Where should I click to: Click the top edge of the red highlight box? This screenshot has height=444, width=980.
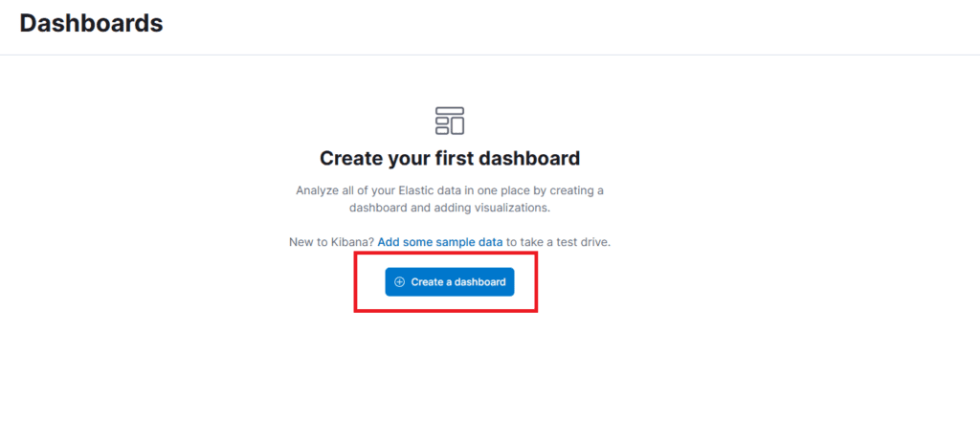pos(446,254)
